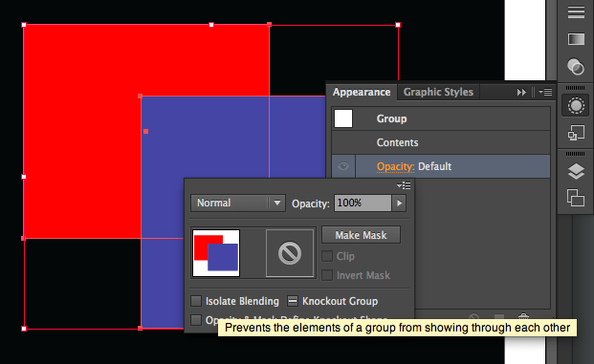Toggle visibility eye of Opacity row

pos(343,166)
